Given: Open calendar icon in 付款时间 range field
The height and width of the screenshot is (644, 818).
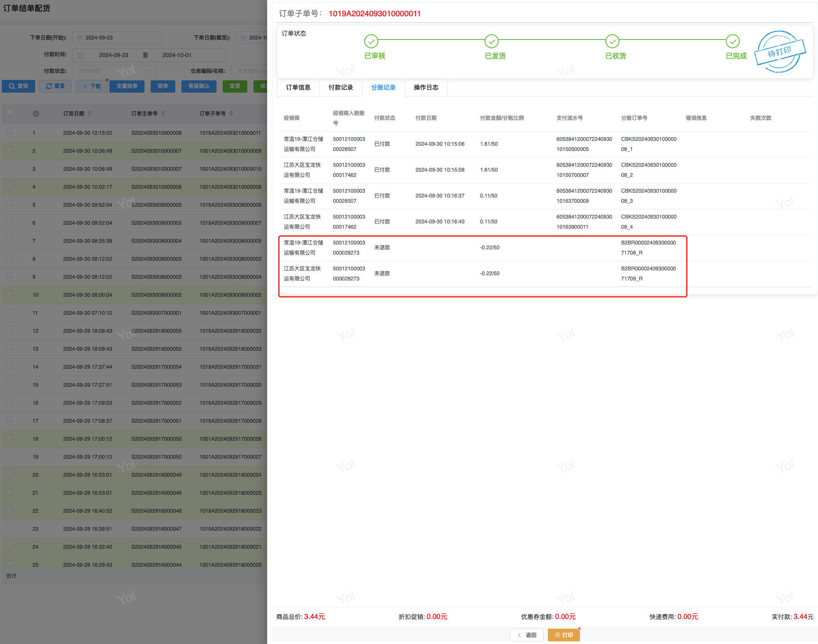Looking at the screenshot, I should (80, 55).
